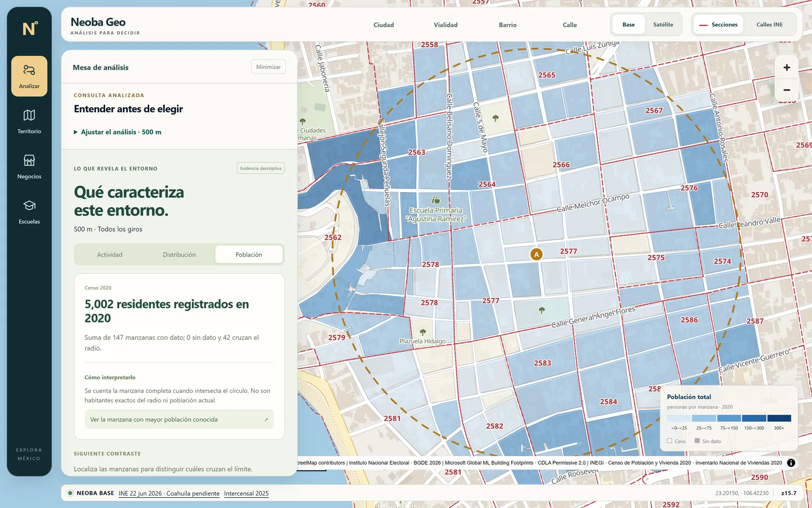Open the Territorio map section
The height and width of the screenshot is (508, 812).
(x=29, y=121)
